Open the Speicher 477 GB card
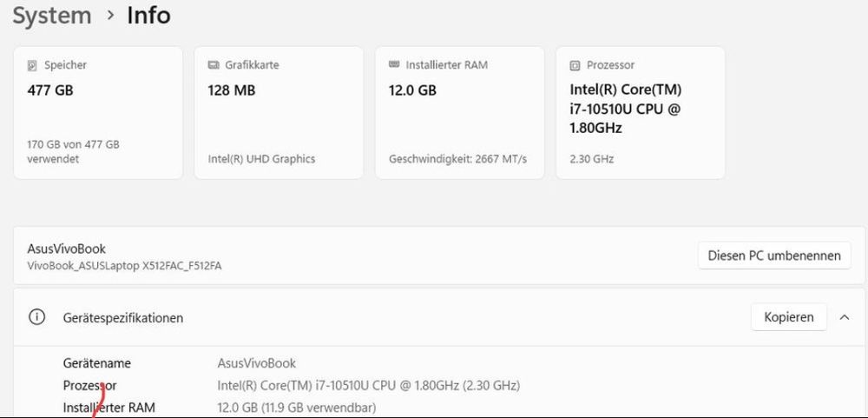This screenshot has height=418, width=868. pos(98,113)
